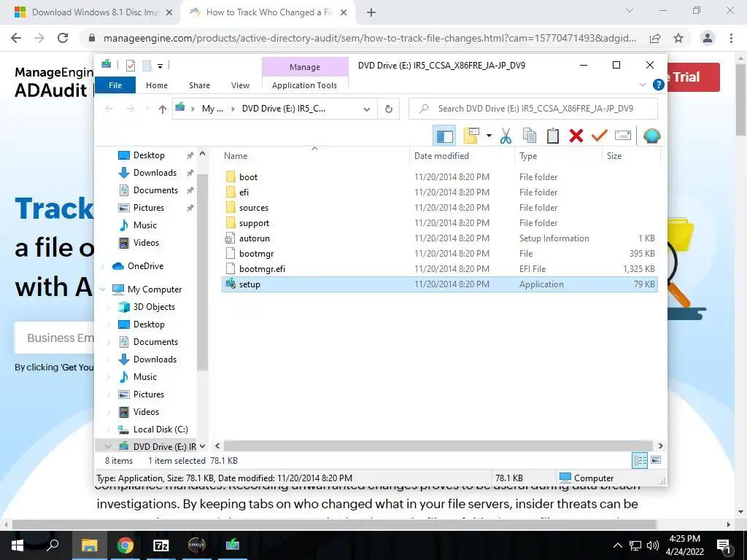Open the View ribbon tab
747x560 pixels.
coord(240,85)
